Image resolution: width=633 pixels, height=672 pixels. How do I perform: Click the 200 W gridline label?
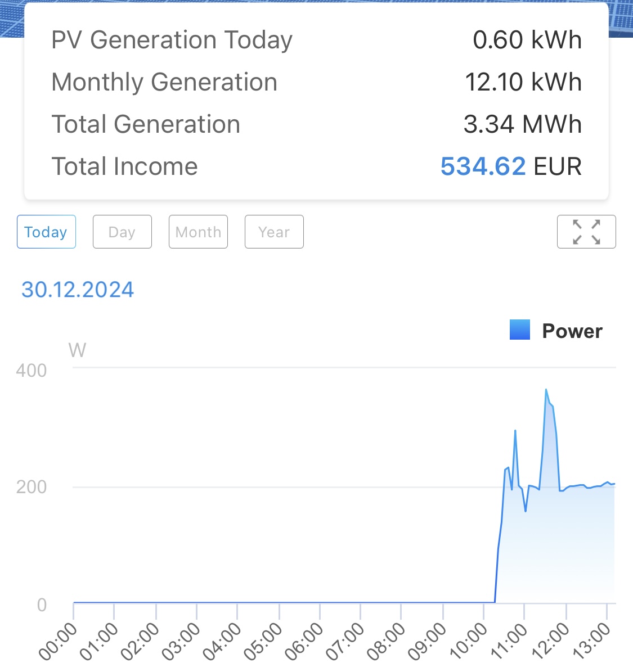[x=32, y=487]
